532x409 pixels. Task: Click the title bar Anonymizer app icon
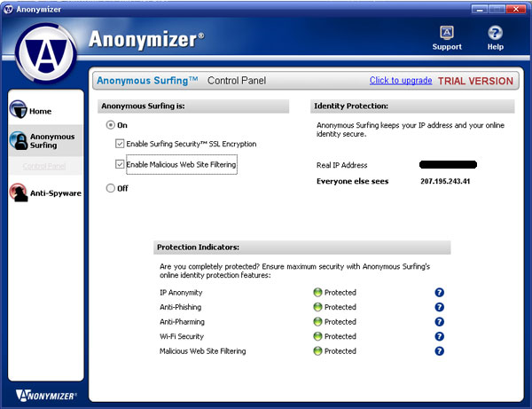pos(8,9)
